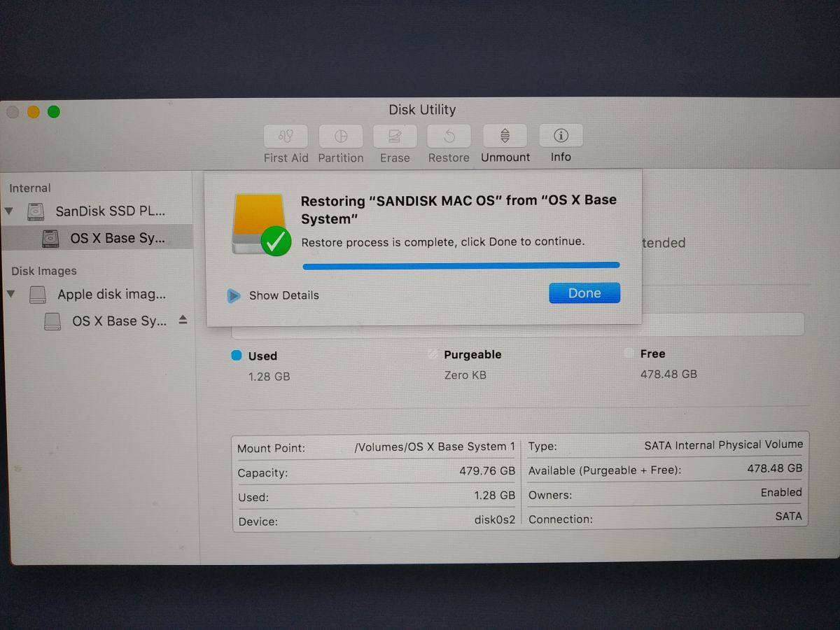Click the Mount Point label
Viewport: 840px width, 630px height.
point(271,449)
